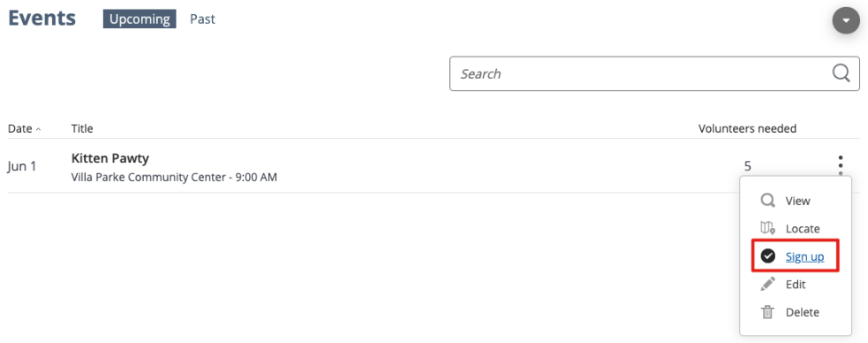Click the pencil Edit icon
This screenshot has height=343, width=868.
[767, 285]
